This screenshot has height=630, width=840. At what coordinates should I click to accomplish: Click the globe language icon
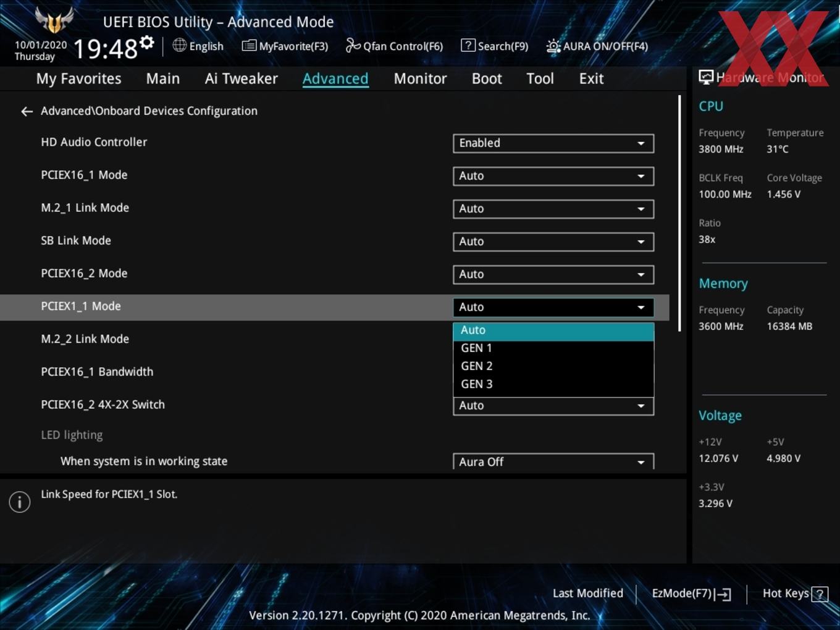pyautogui.click(x=179, y=45)
